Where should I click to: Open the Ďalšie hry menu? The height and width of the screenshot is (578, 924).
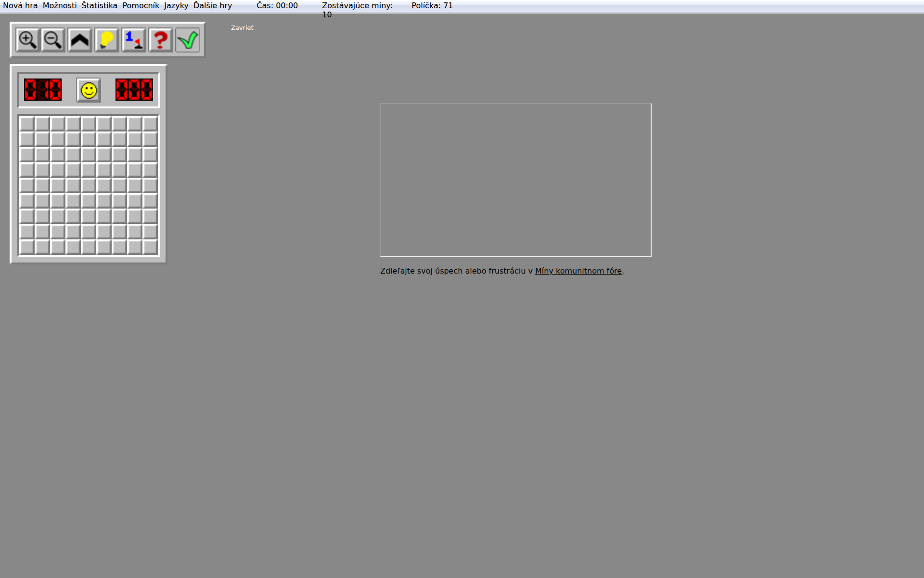[213, 6]
